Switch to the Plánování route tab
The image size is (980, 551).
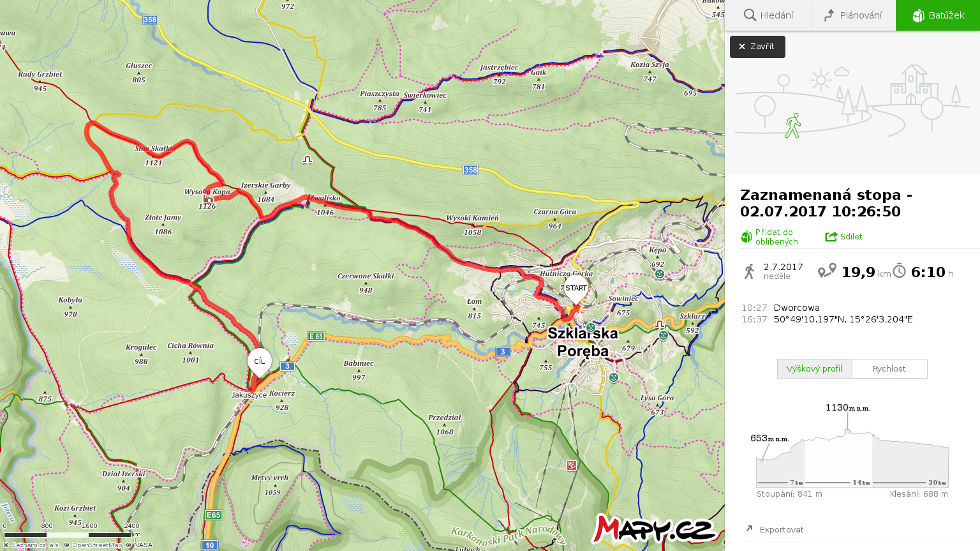point(854,15)
